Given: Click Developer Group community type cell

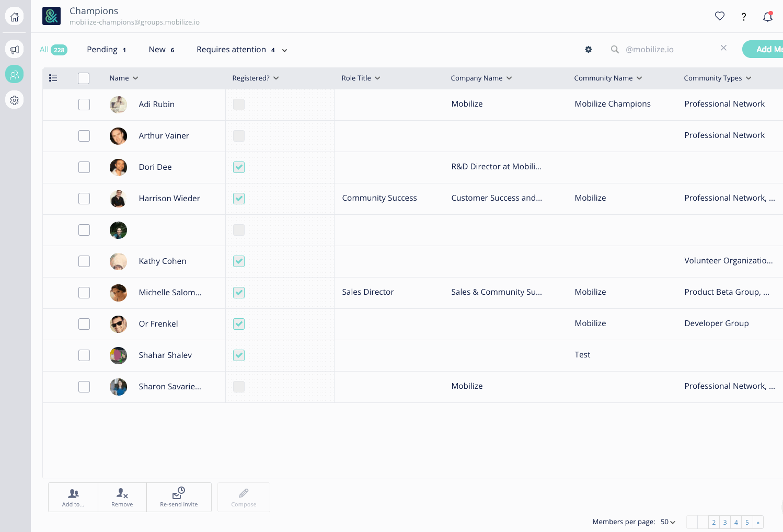Looking at the screenshot, I should 717,323.
